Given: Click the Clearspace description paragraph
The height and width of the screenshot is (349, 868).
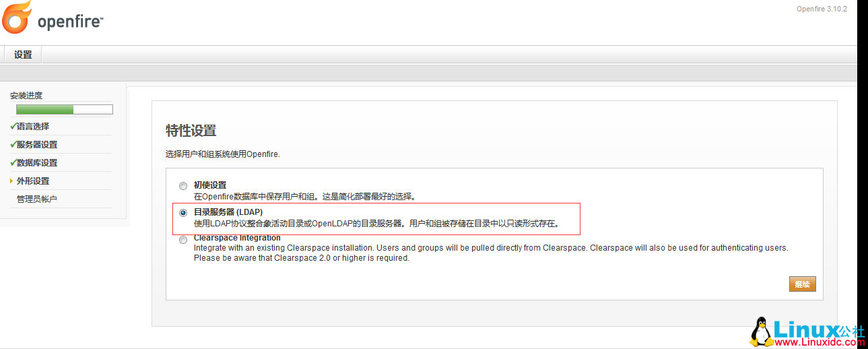Looking at the screenshot, I should click(x=491, y=253).
